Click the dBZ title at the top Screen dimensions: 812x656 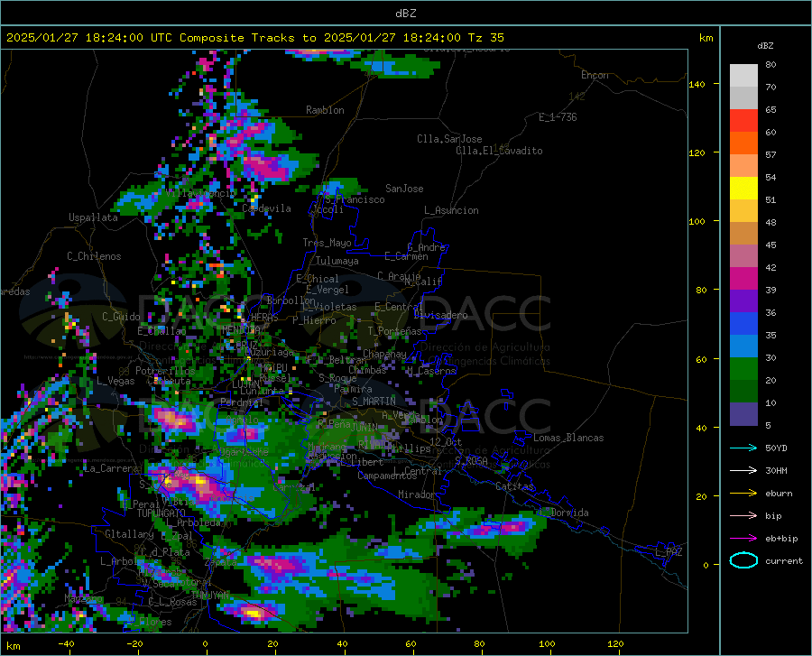click(405, 14)
